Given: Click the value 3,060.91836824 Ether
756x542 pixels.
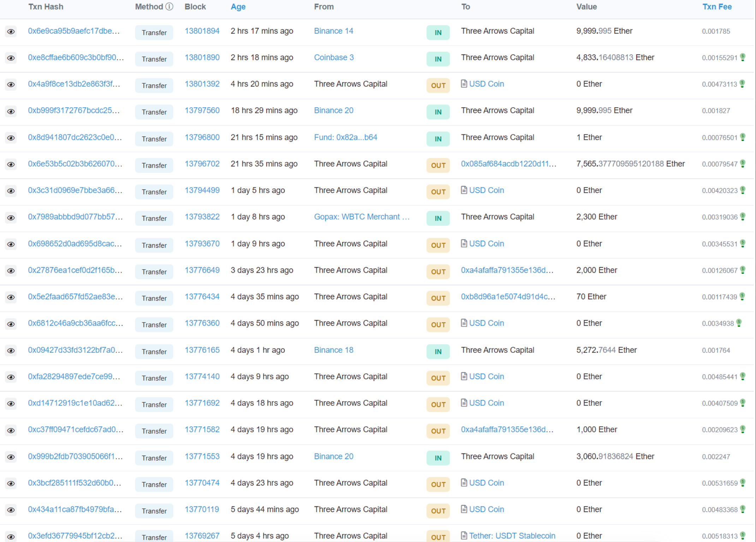Looking at the screenshot, I should click(615, 457).
